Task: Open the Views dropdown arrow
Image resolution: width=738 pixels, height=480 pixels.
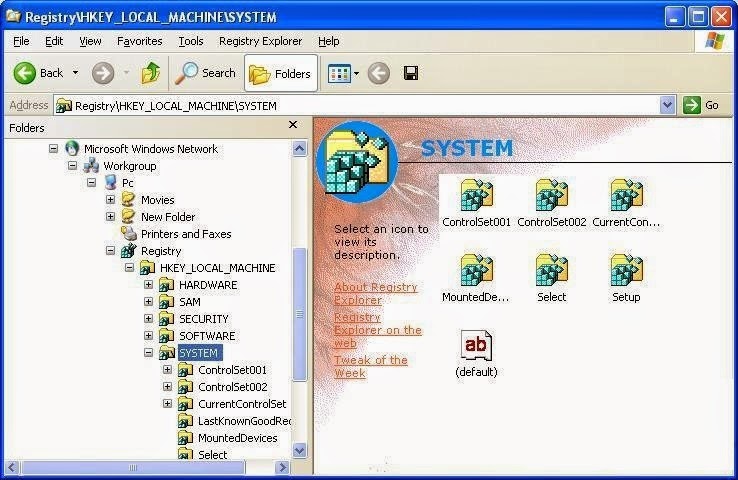Action: pyautogui.click(x=356, y=73)
